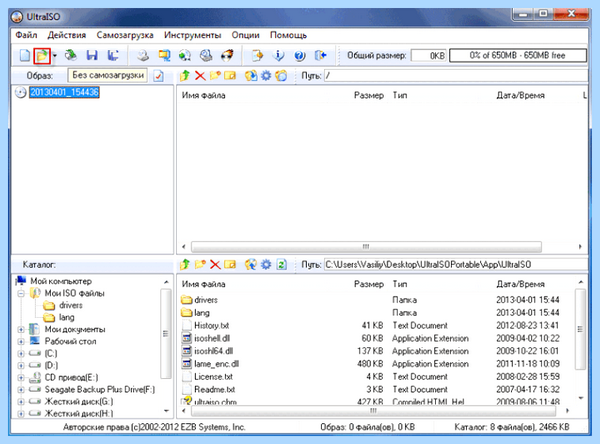Image resolution: width=600 pixels, height=444 pixels.
Task: Open the Инструменты menu
Action: [x=192, y=35]
